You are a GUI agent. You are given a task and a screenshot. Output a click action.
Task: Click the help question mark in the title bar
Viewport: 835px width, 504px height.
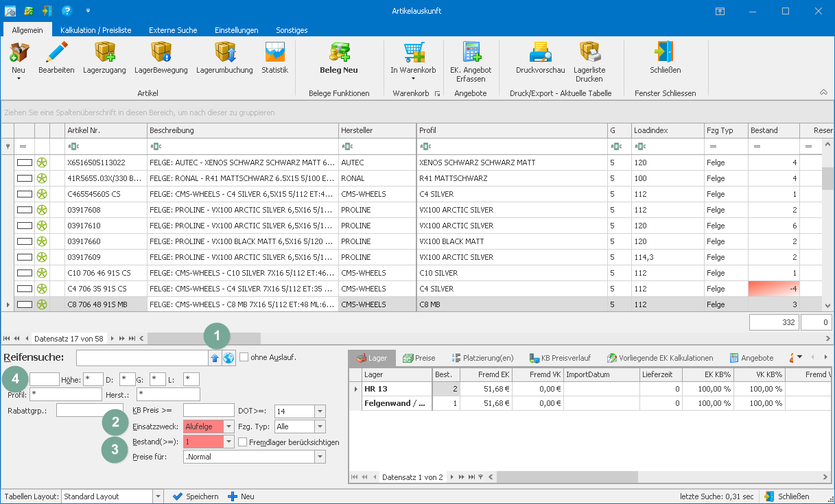[x=67, y=11]
